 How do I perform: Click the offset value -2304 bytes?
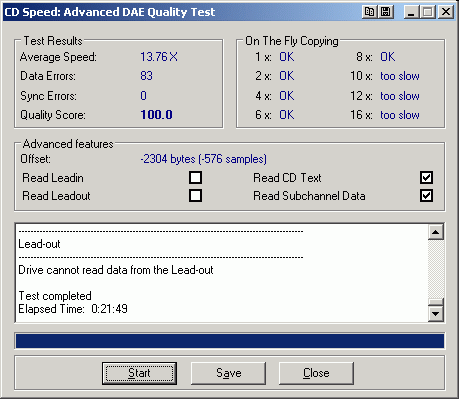203,159
